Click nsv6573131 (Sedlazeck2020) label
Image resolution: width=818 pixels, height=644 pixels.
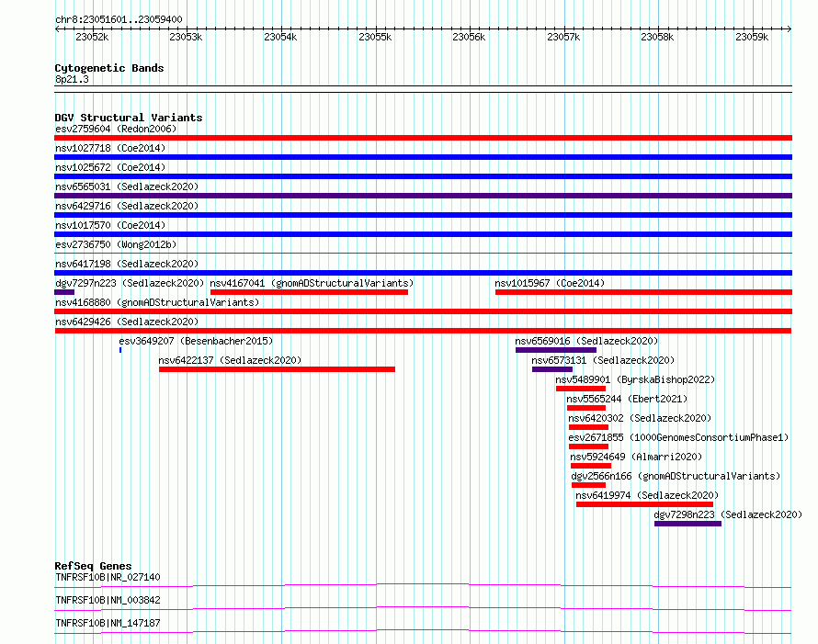pos(603,360)
